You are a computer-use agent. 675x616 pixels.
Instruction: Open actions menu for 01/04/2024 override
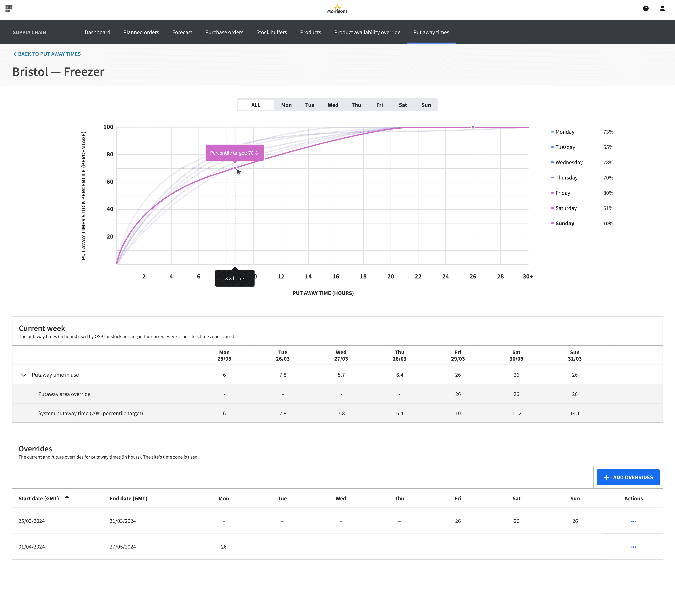point(633,547)
